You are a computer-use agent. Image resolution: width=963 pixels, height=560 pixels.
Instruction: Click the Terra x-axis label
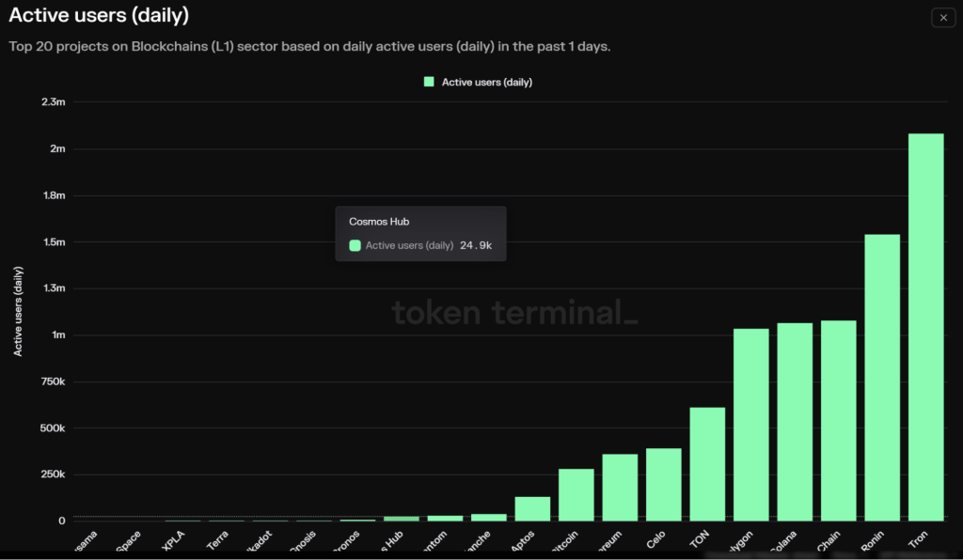click(217, 543)
